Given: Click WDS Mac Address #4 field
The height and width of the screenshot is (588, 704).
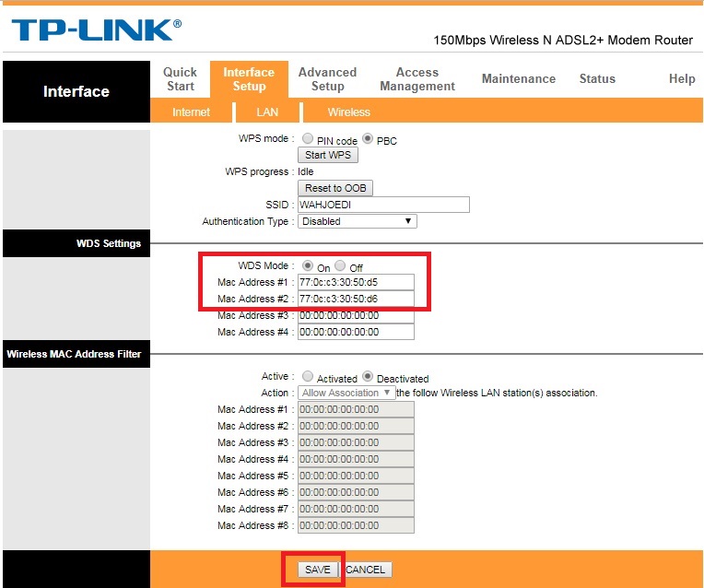Looking at the screenshot, I should pyautogui.click(x=356, y=332).
